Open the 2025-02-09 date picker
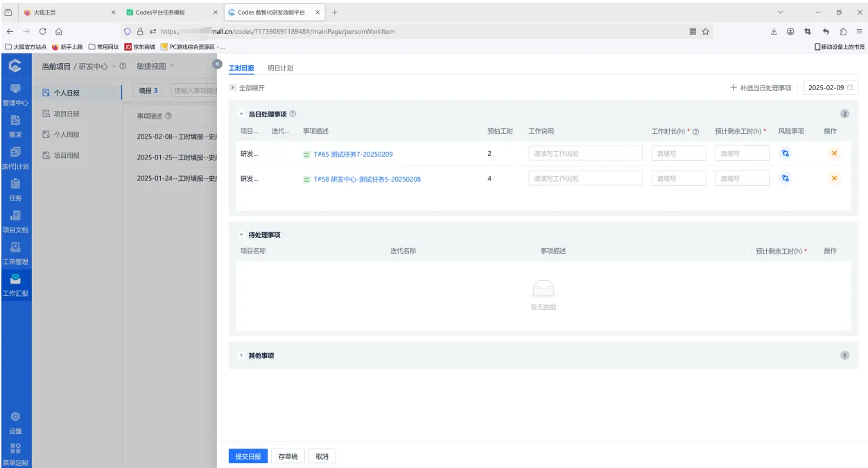The width and height of the screenshot is (868, 468). tap(831, 88)
